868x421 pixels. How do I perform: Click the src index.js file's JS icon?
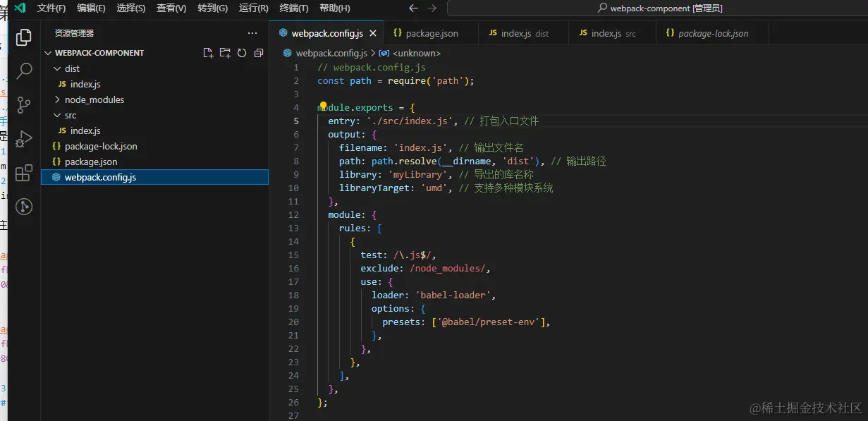pos(63,130)
